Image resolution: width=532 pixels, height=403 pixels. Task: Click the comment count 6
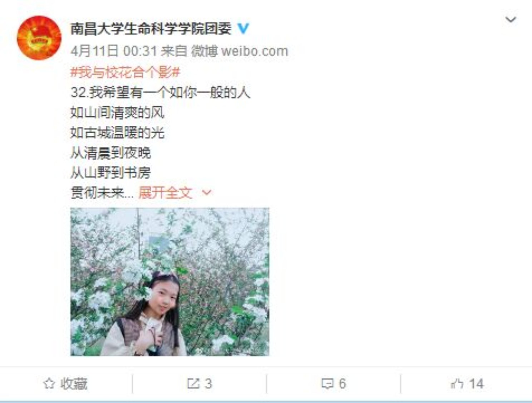pos(342,384)
